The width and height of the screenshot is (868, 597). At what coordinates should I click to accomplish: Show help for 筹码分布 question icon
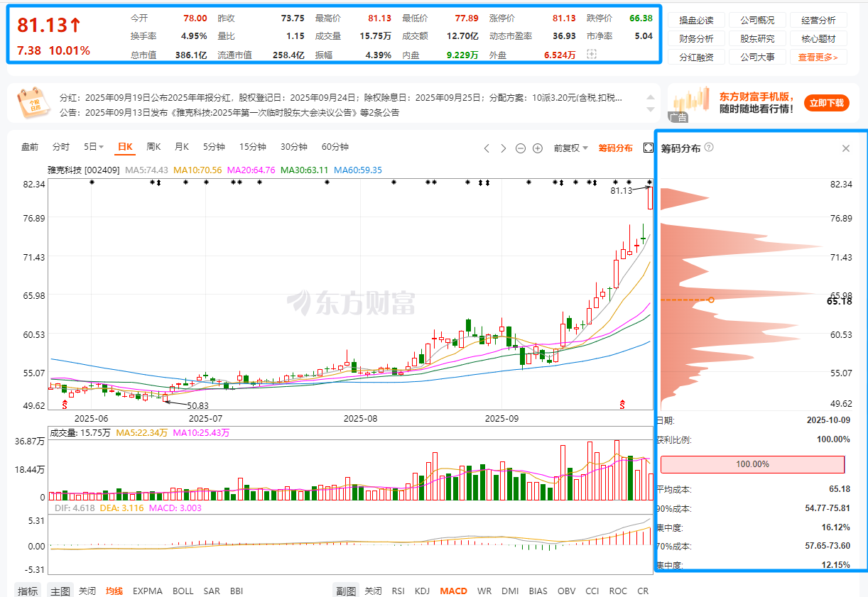pyautogui.click(x=709, y=148)
